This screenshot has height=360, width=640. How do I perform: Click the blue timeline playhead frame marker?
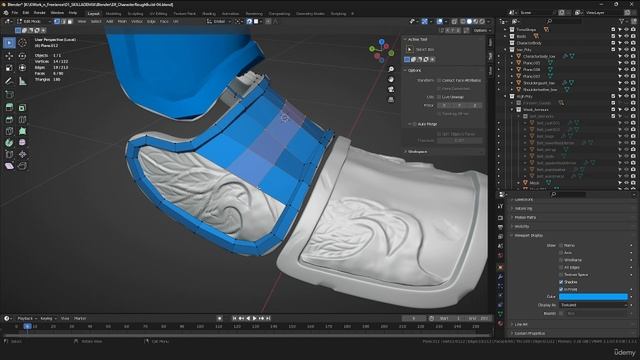pos(27,327)
